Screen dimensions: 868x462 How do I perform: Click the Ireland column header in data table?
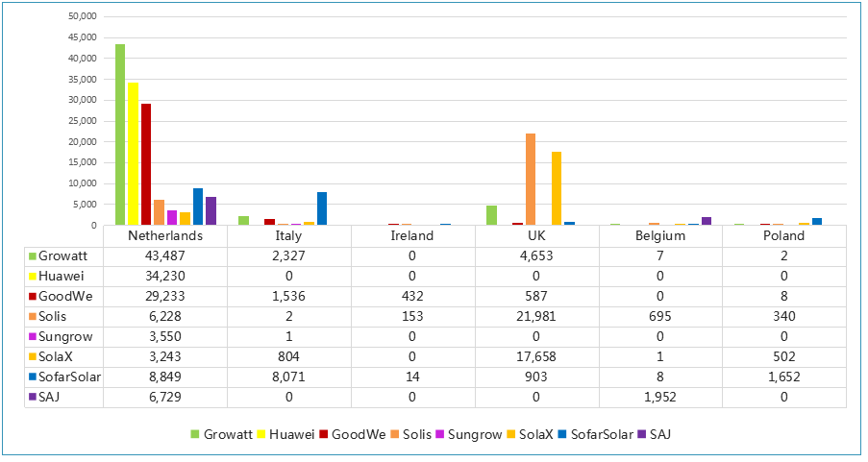[413, 236]
